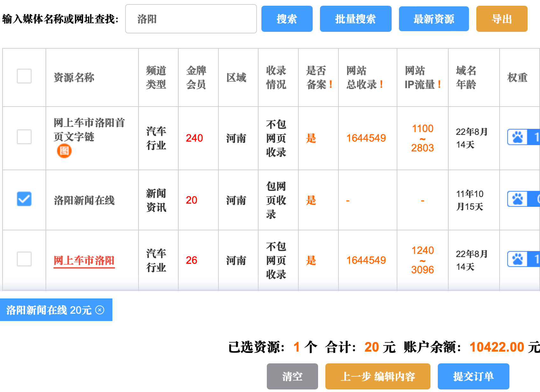Submit the order via 提交订单
The height and width of the screenshot is (392, 540).
[473, 376]
